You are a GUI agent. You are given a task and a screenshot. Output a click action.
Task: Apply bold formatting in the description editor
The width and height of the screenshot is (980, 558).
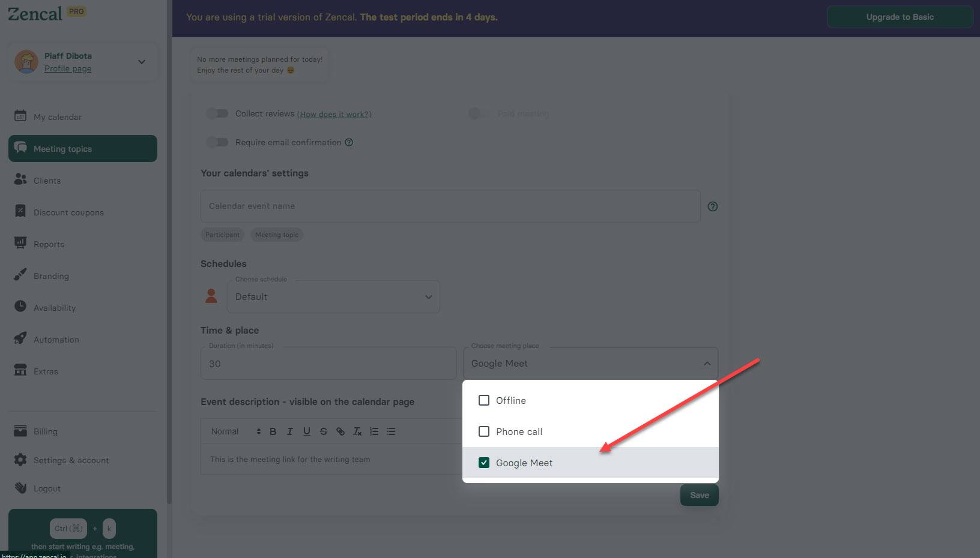(273, 431)
